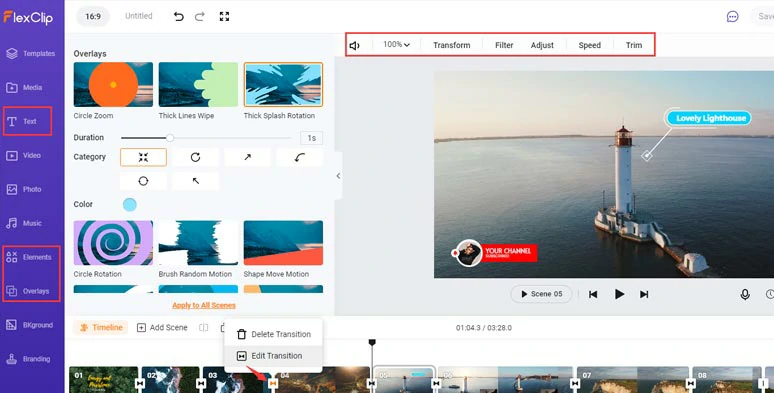Open the Photo sidebar section
774x393 pixels.
coord(24,189)
